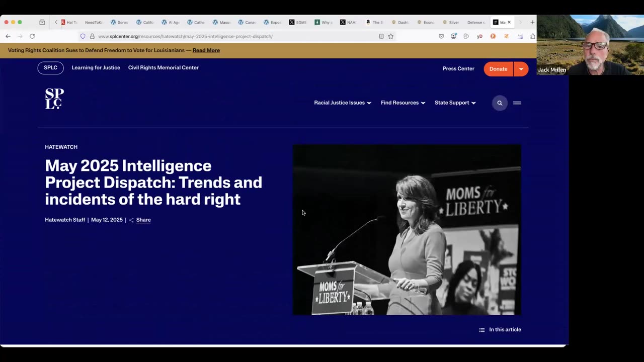Open Civil Rights Memorial Center link
This screenshot has height=362, width=644.
coord(164,68)
